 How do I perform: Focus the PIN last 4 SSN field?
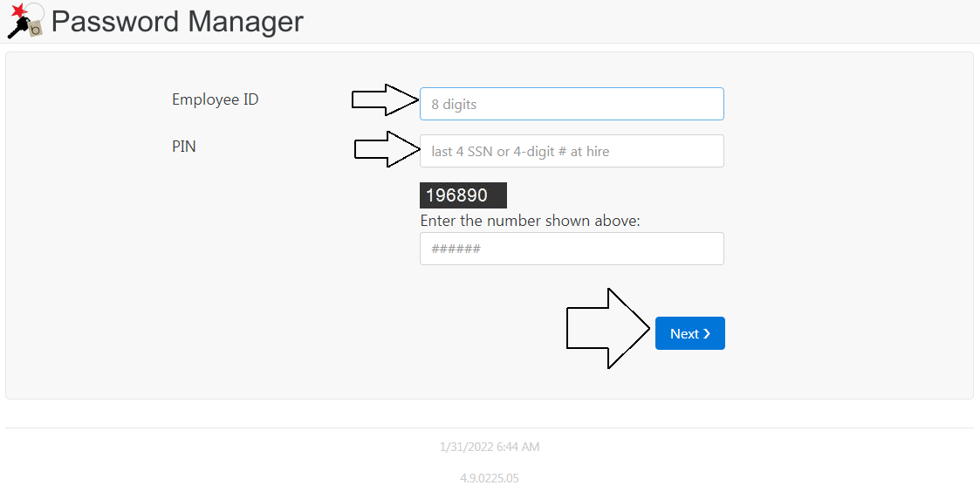point(572,151)
